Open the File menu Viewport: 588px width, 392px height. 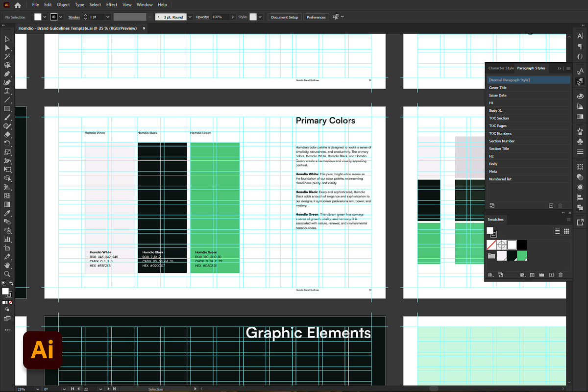point(35,5)
